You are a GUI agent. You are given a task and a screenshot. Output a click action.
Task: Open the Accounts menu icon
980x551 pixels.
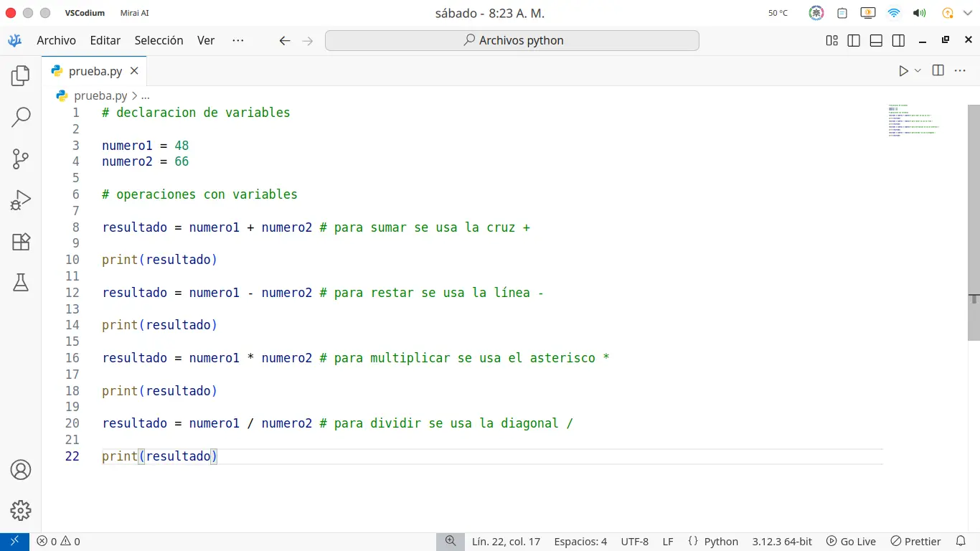(x=21, y=470)
